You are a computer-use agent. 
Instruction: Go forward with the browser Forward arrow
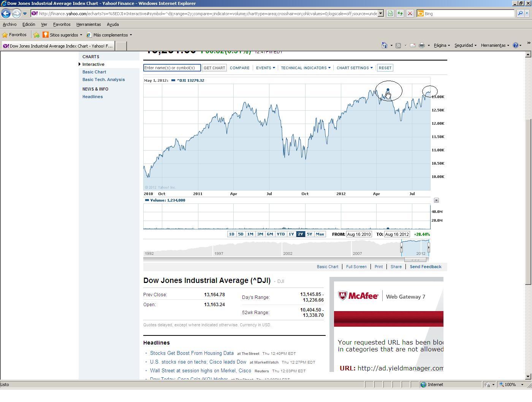tap(16, 13)
